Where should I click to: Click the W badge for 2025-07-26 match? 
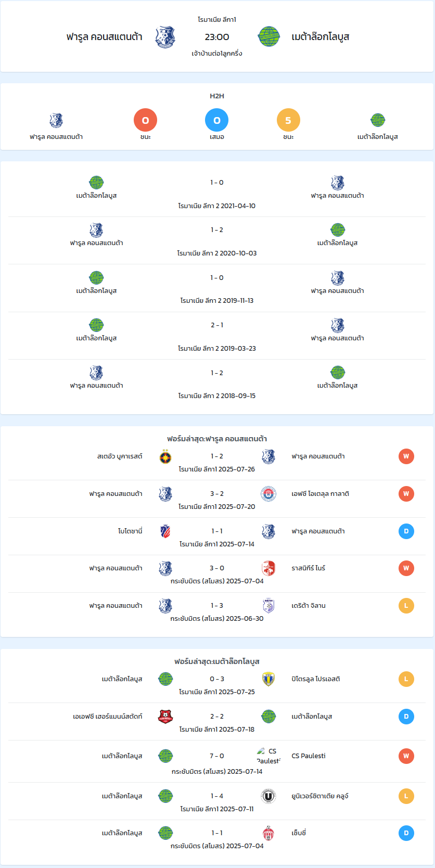click(x=406, y=456)
